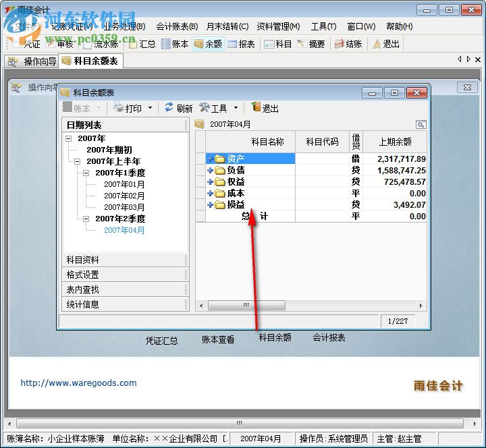Collapse the 2007年上半年 node

[77, 161]
